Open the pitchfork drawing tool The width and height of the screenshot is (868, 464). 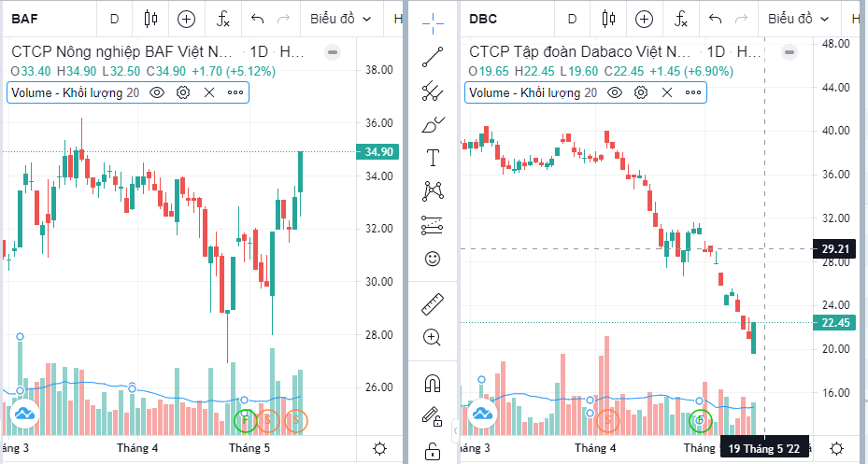tap(433, 91)
